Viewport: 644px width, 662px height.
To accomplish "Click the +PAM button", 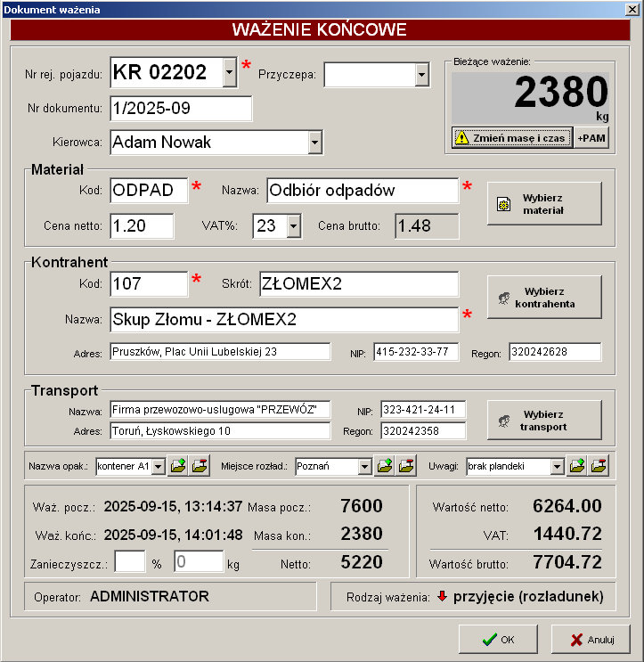I will 591,138.
